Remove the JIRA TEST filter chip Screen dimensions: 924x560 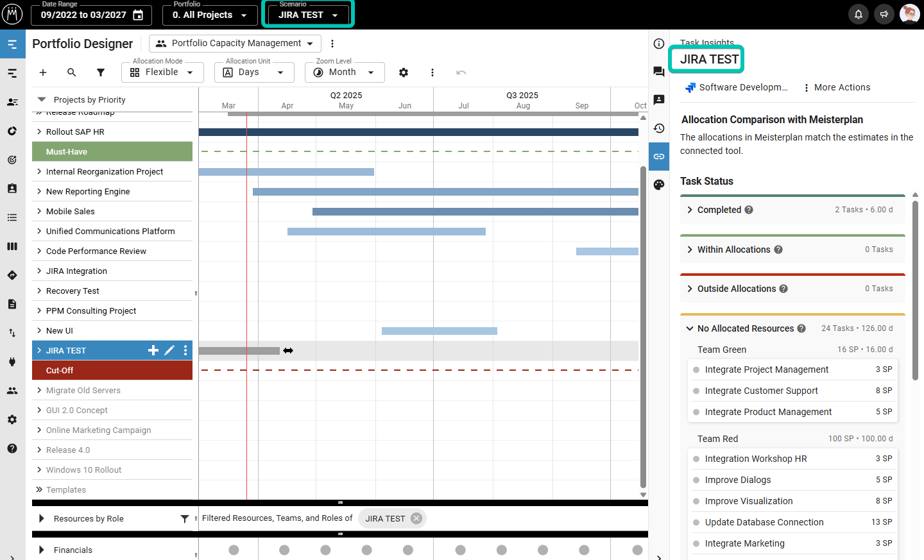coord(416,518)
